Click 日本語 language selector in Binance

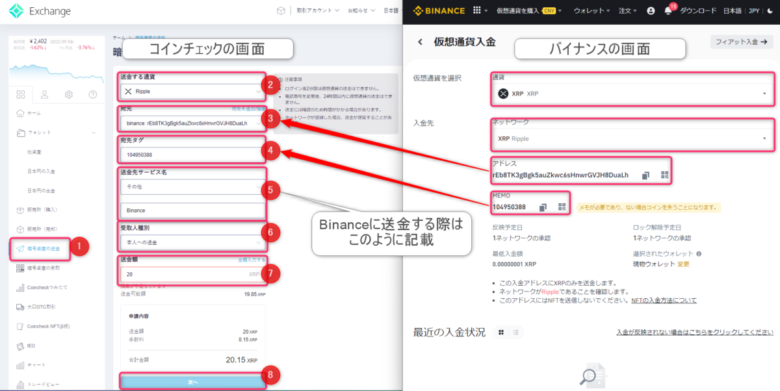732,10
